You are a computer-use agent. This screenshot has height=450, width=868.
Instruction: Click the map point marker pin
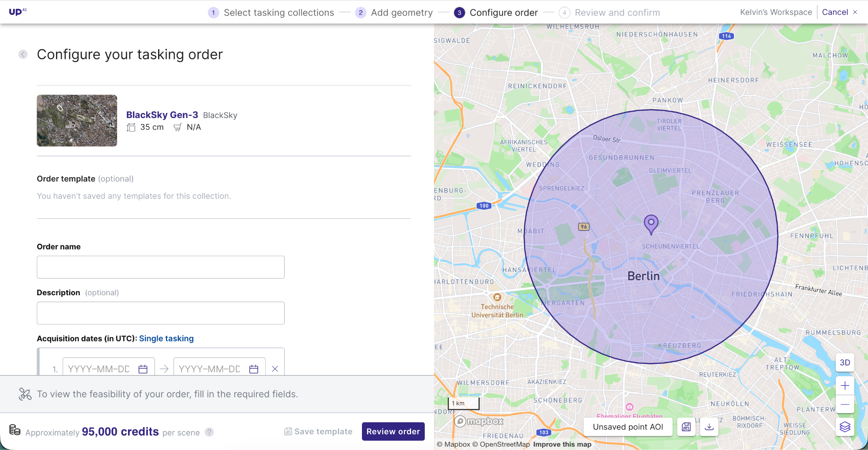point(651,224)
